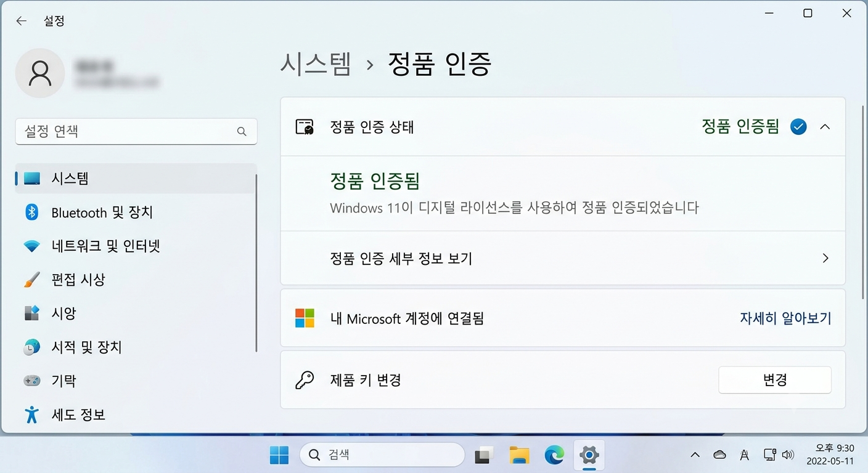Open 세도 정보 sidebar item
Image resolution: width=868 pixels, height=473 pixels.
pos(136,414)
